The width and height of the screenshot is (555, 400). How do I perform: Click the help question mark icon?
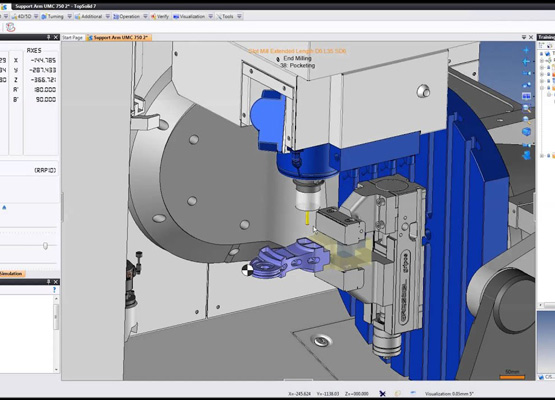tap(54, 290)
